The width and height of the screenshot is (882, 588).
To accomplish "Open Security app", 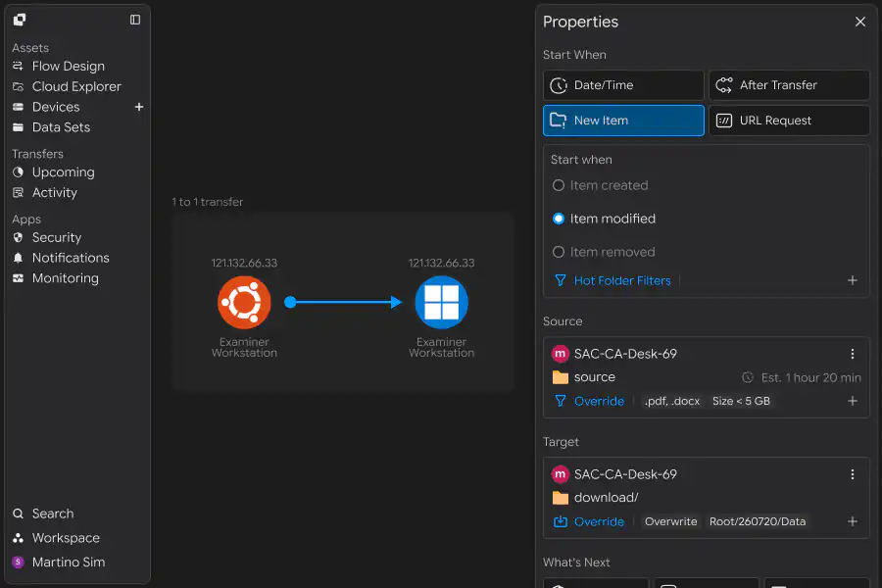I will coord(47,237).
